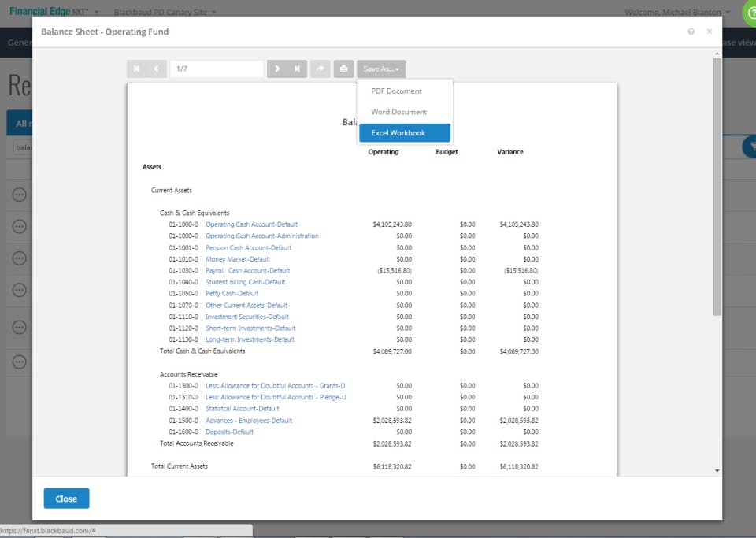Open the dialog help question icon
The height and width of the screenshot is (538, 756).
coord(691,32)
